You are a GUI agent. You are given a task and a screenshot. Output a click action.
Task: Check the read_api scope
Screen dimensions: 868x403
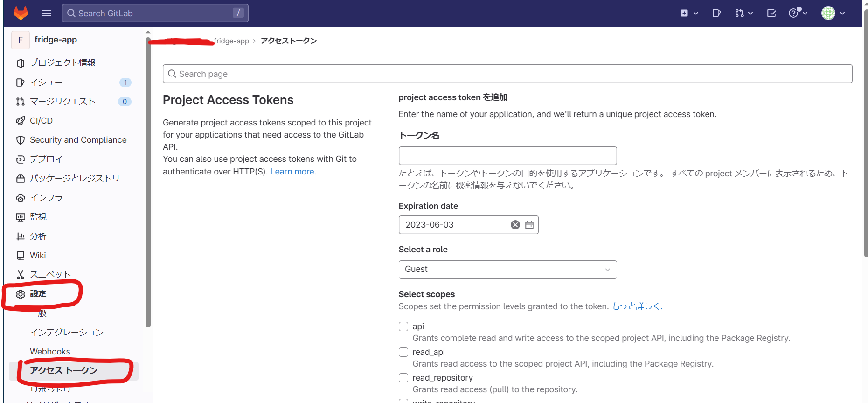coord(403,352)
